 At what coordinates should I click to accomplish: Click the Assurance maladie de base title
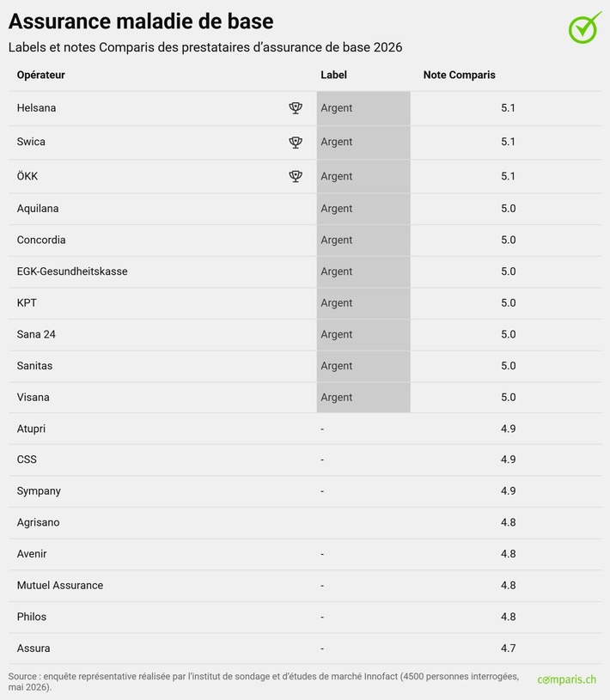141,21
